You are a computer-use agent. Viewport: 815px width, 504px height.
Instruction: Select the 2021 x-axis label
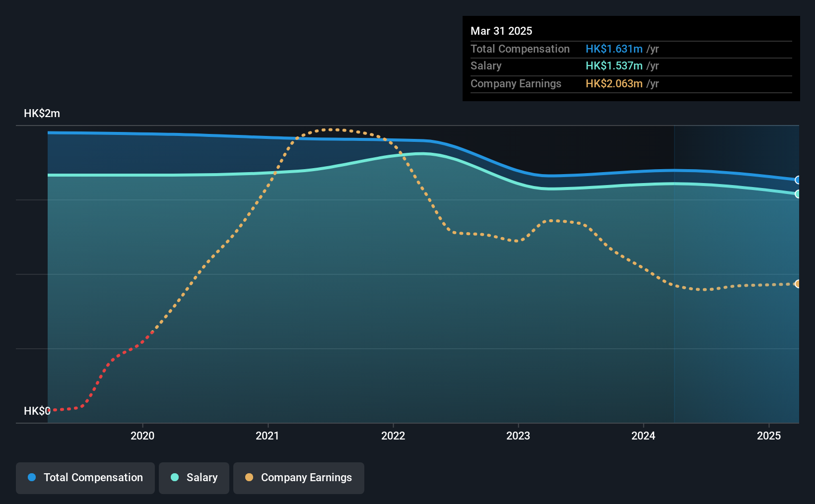268,436
